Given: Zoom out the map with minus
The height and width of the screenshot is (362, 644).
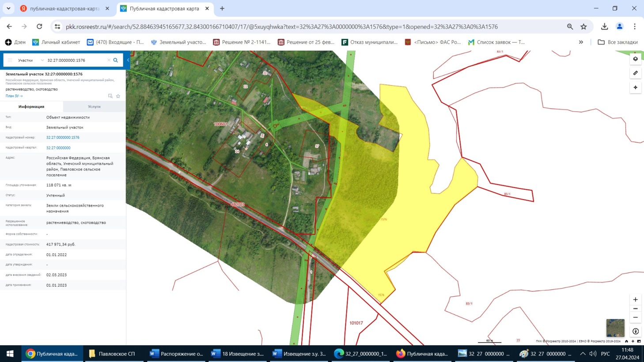Looking at the screenshot, I should [x=635, y=317].
